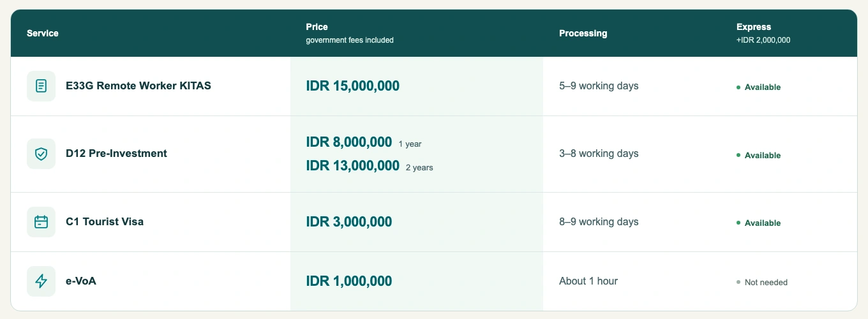Click the gray Not needed dot for e-VoA
Screen dimensions: 868x319
(738, 282)
